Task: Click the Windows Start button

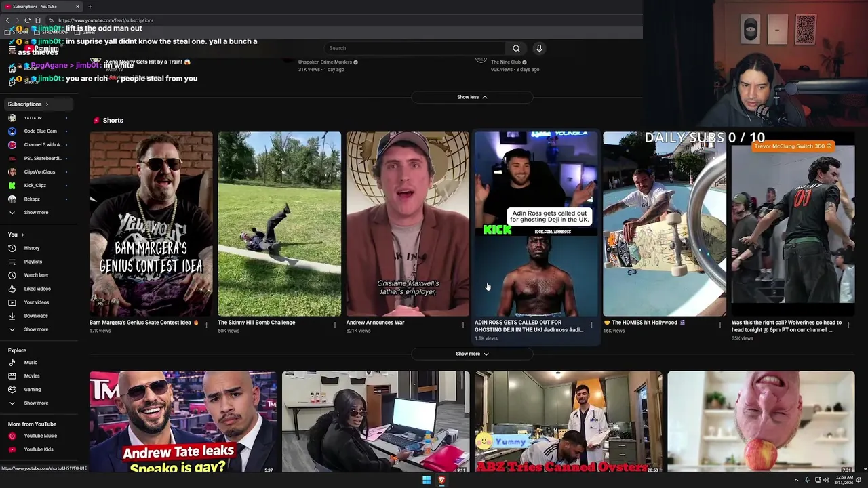Action: point(427,480)
